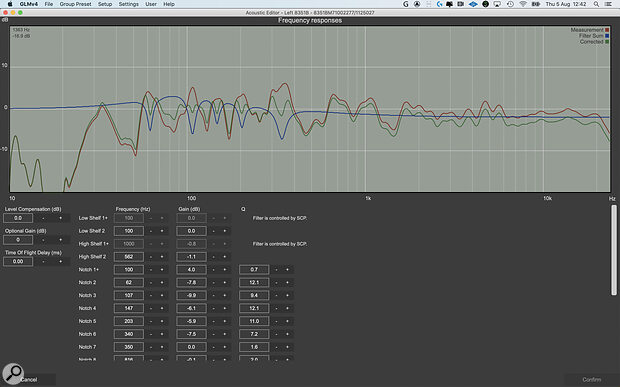The height and width of the screenshot is (387, 620).
Task: Open the Time Machine menu bar icon
Action: click(510, 4)
